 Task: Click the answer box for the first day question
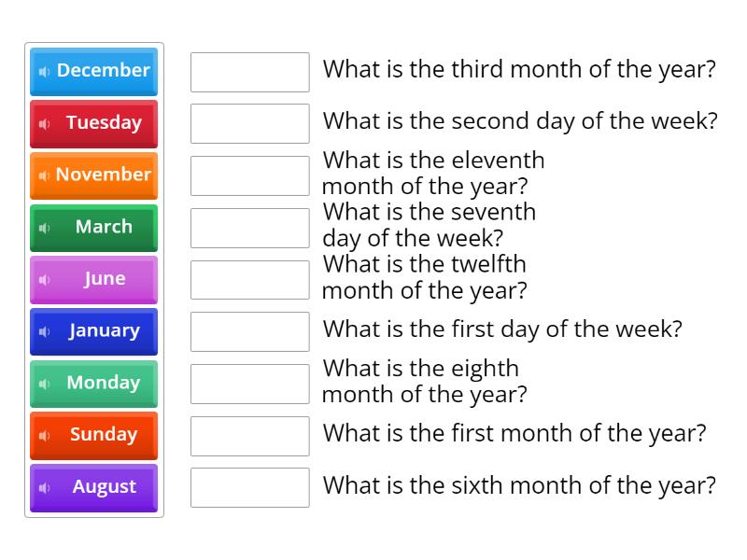[248, 330]
